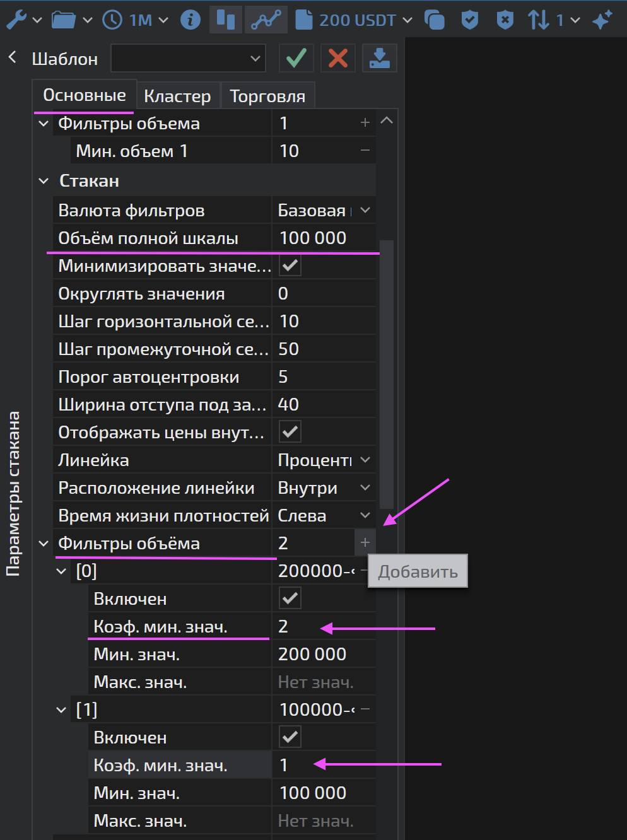Click the Объём полной шкалы value field

[x=323, y=238]
